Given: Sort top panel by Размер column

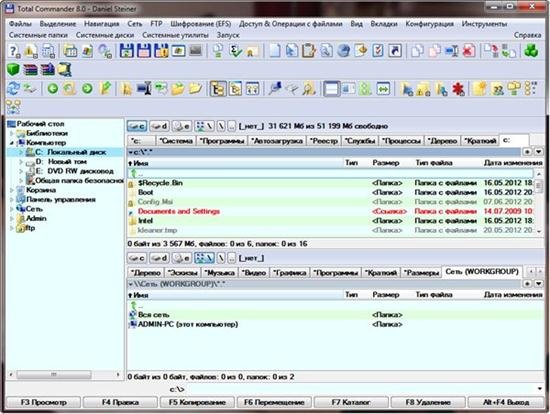Looking at the screenshot, I should [386, 163].
